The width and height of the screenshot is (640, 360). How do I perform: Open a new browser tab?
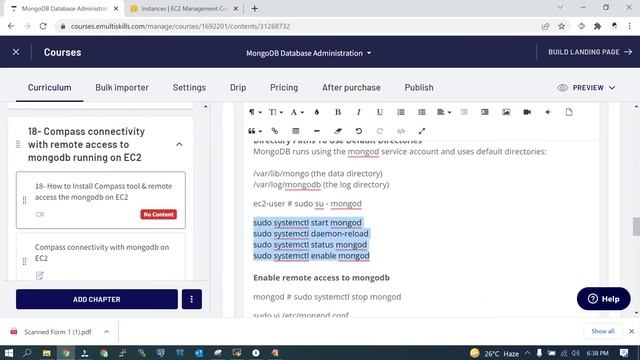pos(255,9)
